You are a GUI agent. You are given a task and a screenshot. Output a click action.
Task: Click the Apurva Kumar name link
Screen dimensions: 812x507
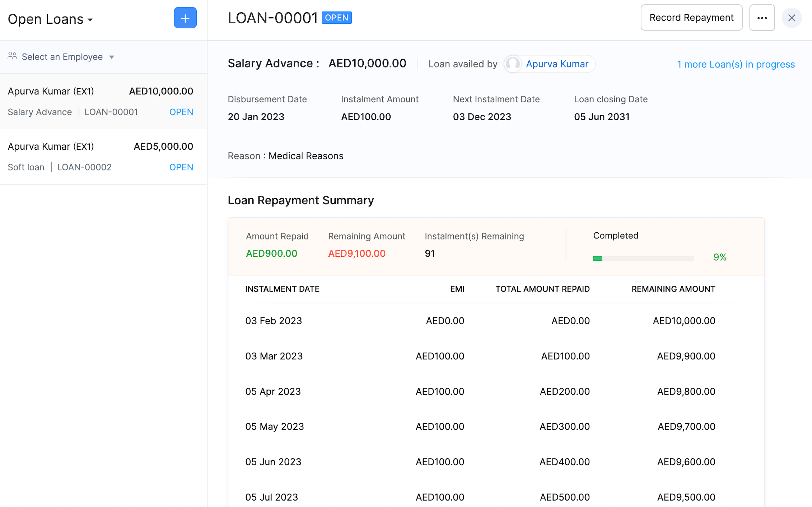pos(557,64)
